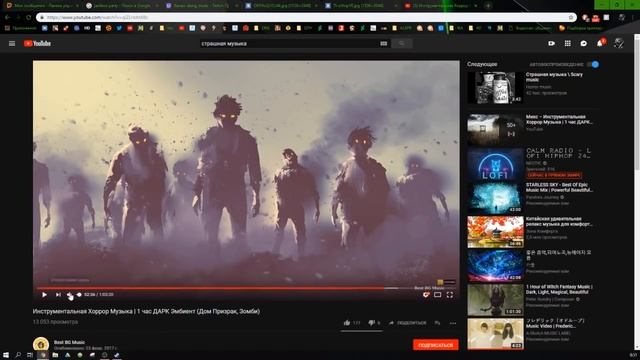640x360 pixels.
Task: Play the video with the play button
Action: [44, 295]
